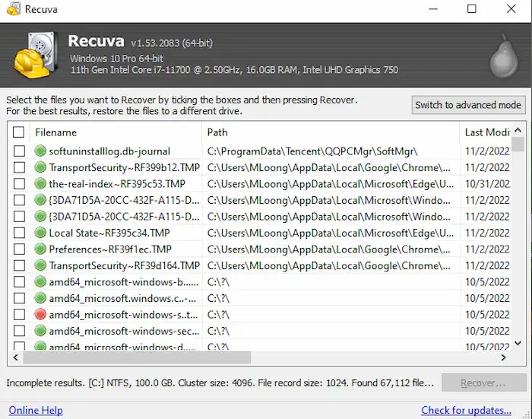Click green status dot for TransportSecurity~RF39d164.TMP
The width and height of the screenshot is (532, 419).
40,265
